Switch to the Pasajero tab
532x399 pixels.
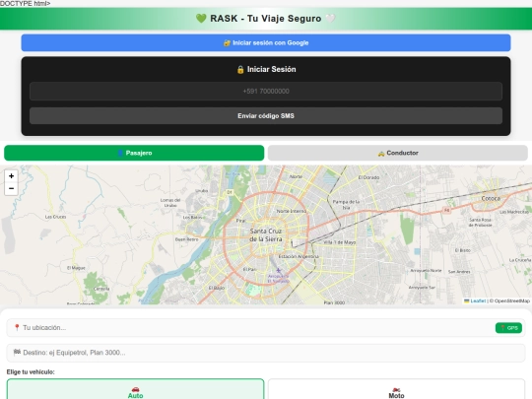134,153
